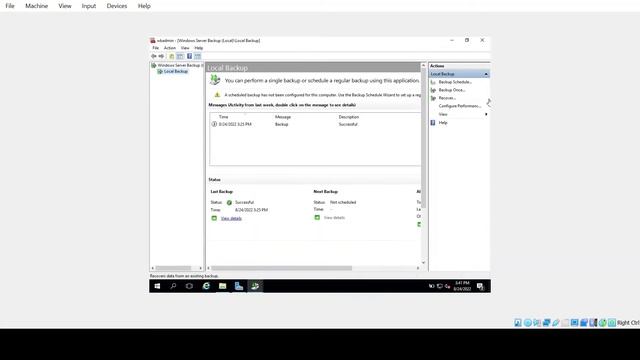This screenshot has height=360, width=640.
Task: Click the Backup Once action icon
Action: click(x=433, y=90)
